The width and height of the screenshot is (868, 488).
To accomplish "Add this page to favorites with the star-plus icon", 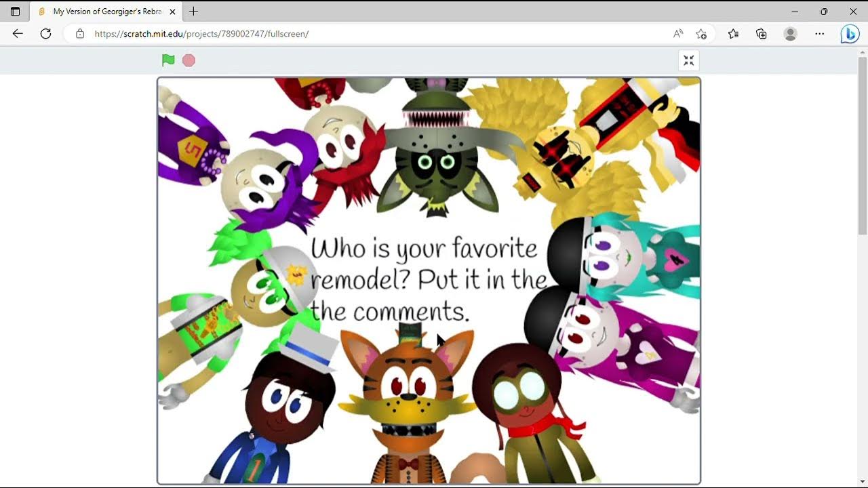I will [x=701, y=33].
